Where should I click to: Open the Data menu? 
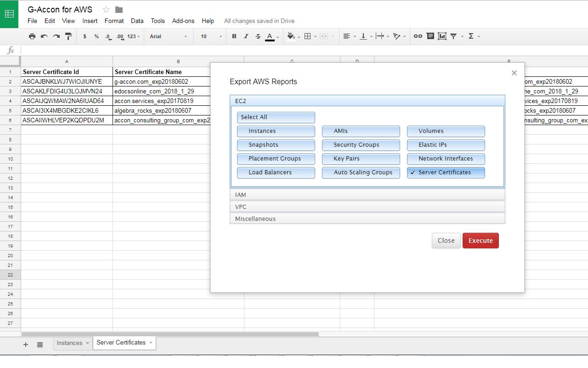click(x=137, y=21)
